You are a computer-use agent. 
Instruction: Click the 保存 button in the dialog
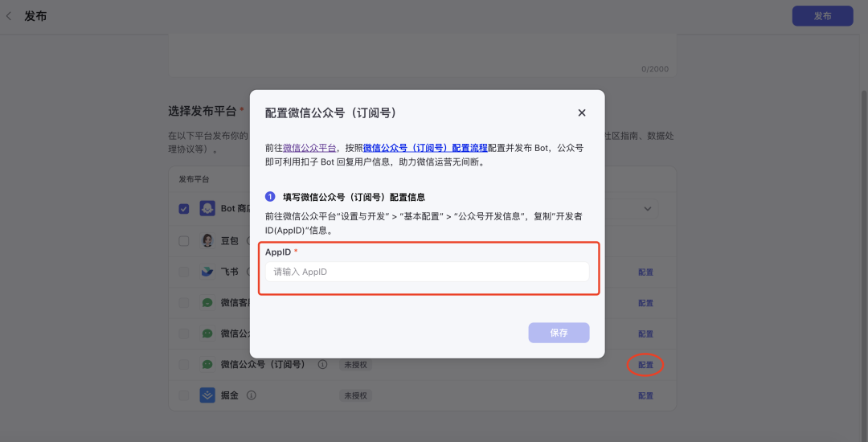click(x=559, y=333)
